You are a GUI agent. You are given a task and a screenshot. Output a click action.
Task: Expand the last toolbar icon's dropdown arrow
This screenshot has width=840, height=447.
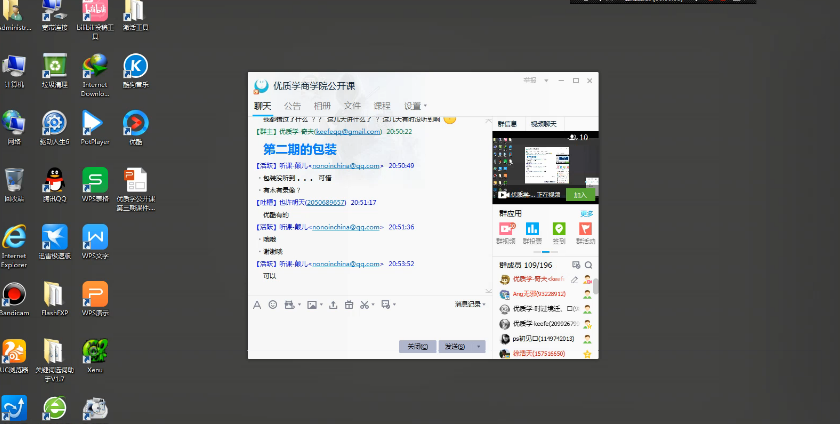tap(394, 304)
